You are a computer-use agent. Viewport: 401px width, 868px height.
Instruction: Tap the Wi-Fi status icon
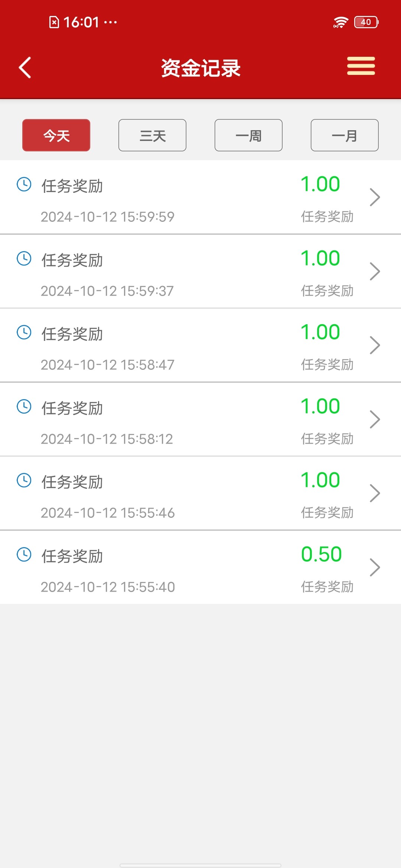[x=340, y=22]
